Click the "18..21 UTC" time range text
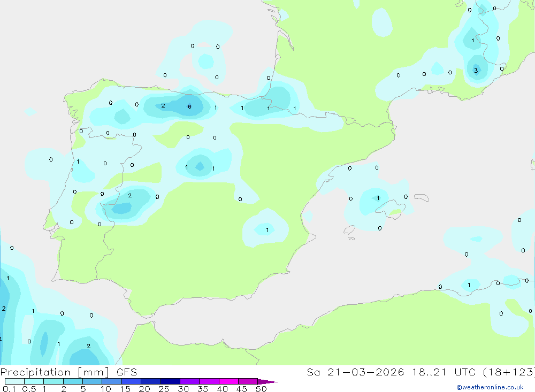535x392 pixels. (x=444, y=372)
